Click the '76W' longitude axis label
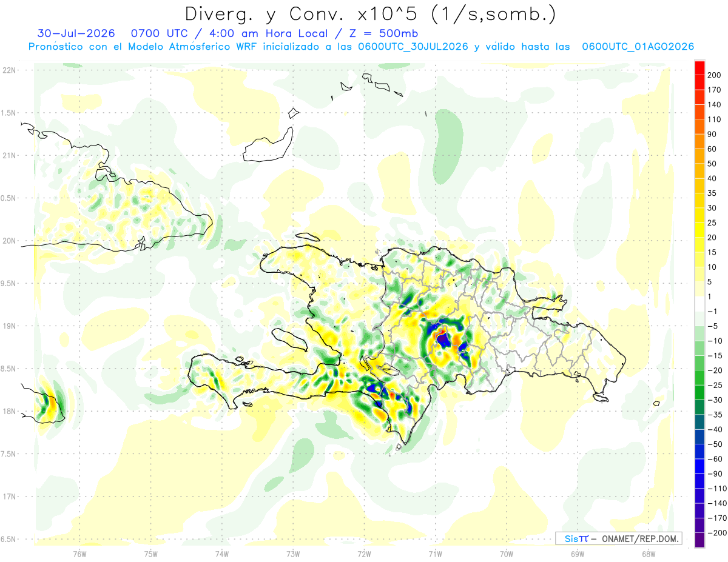The width and height of the screenshot is (728, 562). (79, 555)
